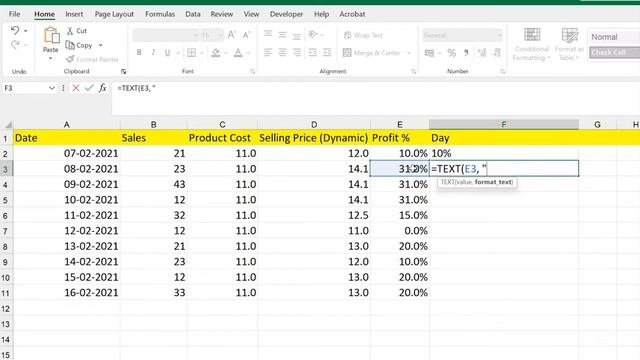This screenshot has width=640, height=360.
Task: Select column D header
Action: pyautogui.click(x=314, y=124)
